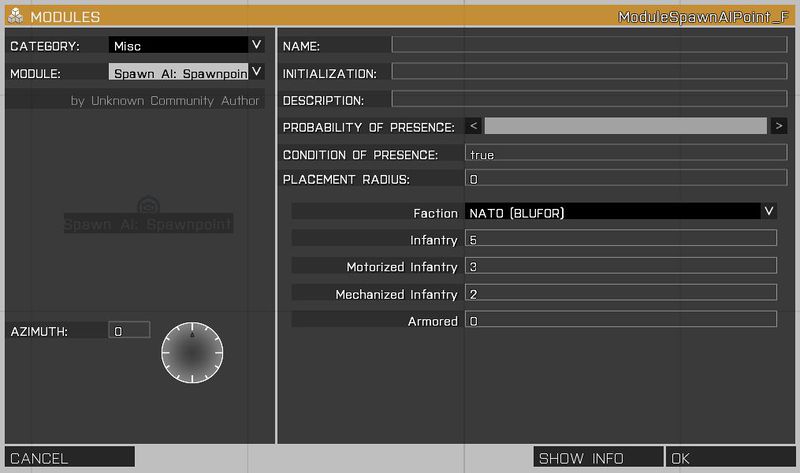Screen dimensions: 800x473
Task: Confirm with the OK button
Action: coord(730,458)
